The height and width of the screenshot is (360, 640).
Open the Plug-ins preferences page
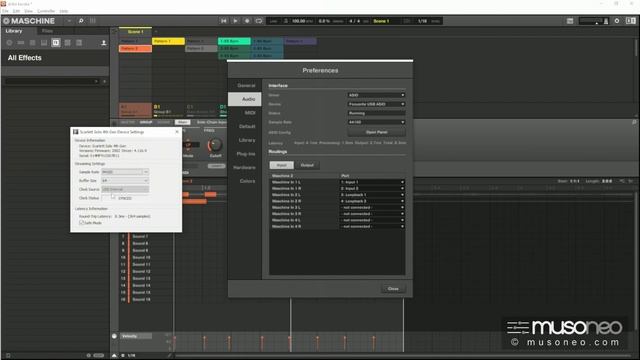pos(245,154)
